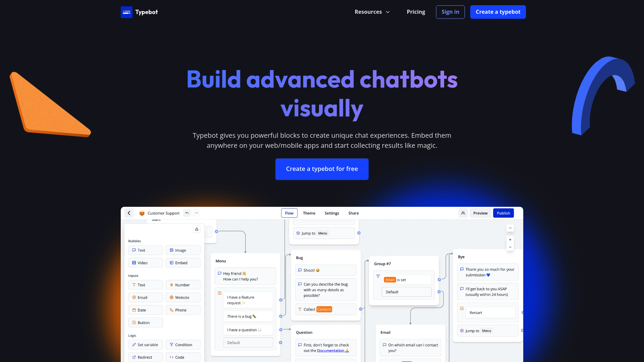Click the Video bubble block icon
The width and height of the screenshot is (644, 362).
click(x=134, y=262)
